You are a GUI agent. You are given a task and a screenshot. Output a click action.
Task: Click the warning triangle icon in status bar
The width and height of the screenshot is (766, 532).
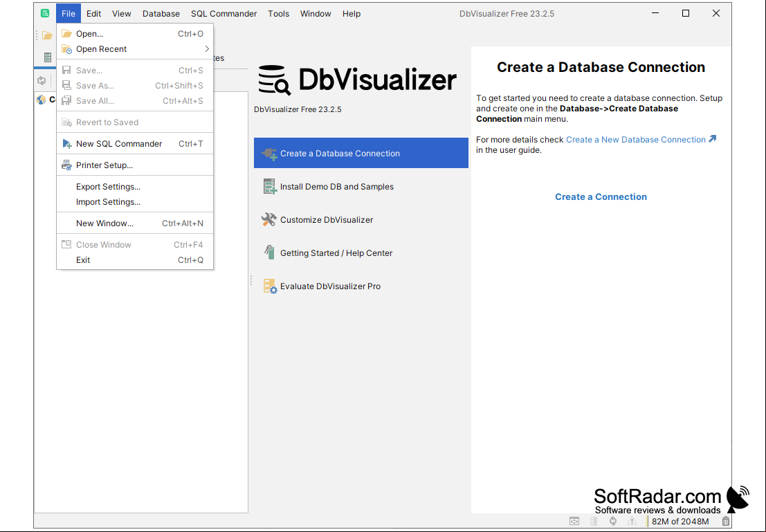coord(632,521)
